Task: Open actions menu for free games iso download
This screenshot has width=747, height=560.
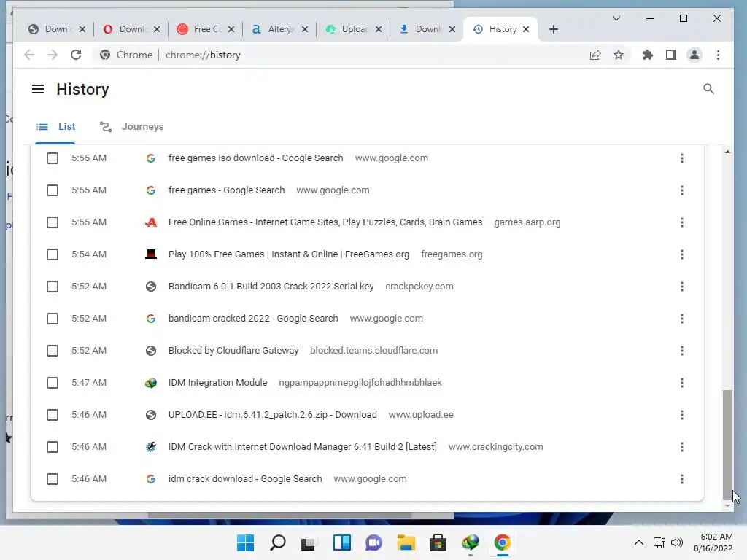Action: (x=682, y=158)
